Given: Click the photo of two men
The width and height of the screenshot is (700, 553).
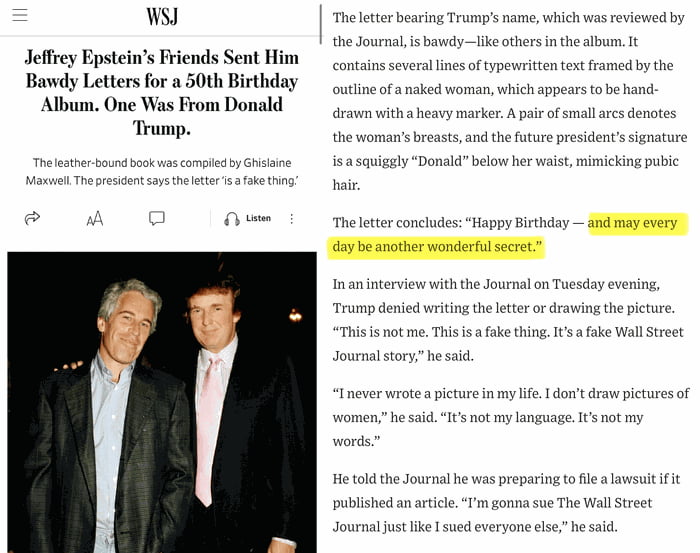Looking at the screenshot, I should click(162, 402).
